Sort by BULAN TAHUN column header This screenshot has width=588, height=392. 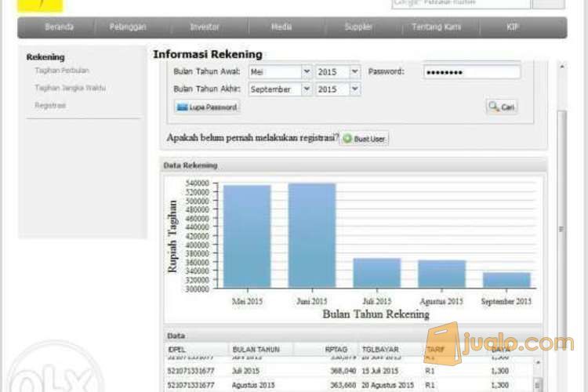click(x=260, y=349)
